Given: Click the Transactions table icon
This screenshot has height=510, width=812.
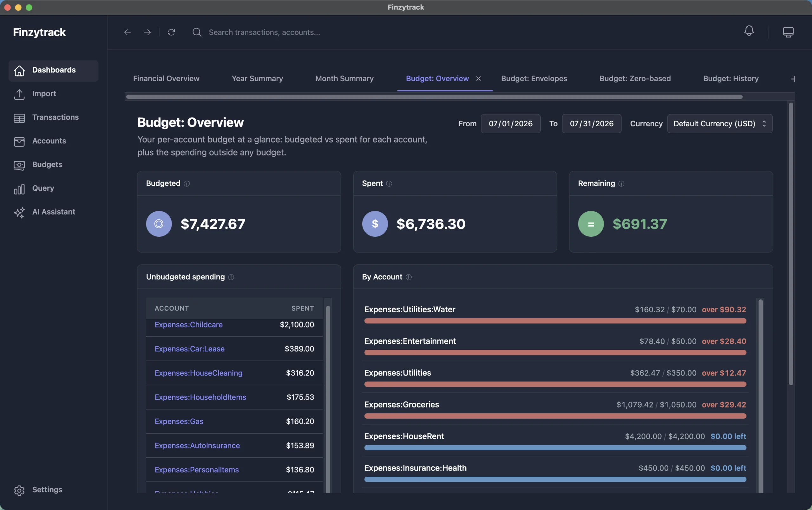Looking at the screenshot, I should coord(19,118).
